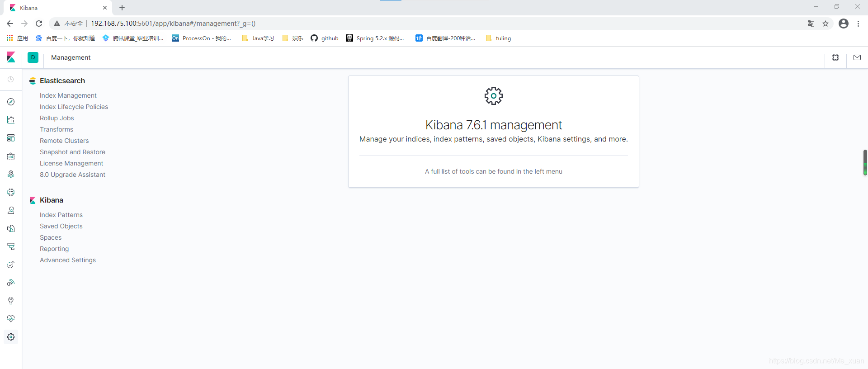Open the Java学习 bookmark folder
This screenshot has width=868, height=369.
(258, 38)
